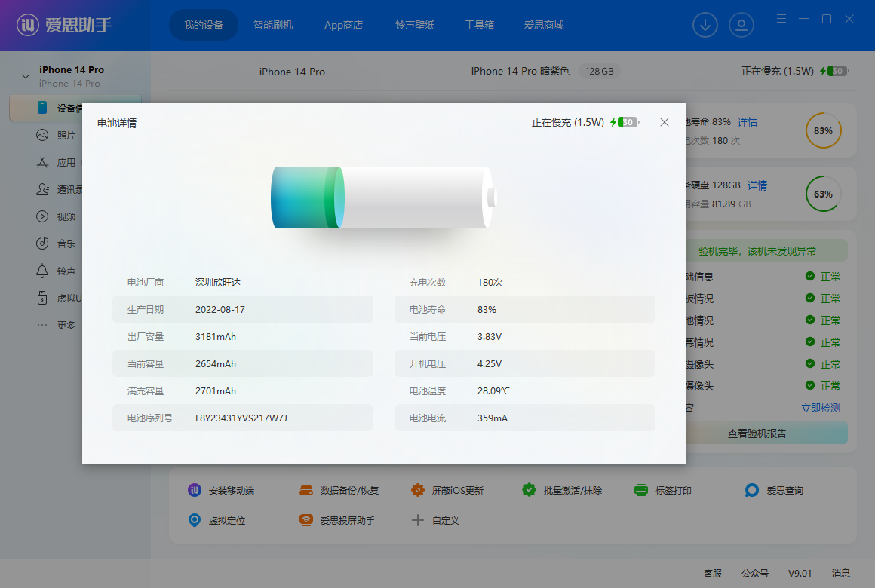The width and height of the screenshot is (875, 588).
Task: Click the download manager icon in header
Action: coord(705,25)
